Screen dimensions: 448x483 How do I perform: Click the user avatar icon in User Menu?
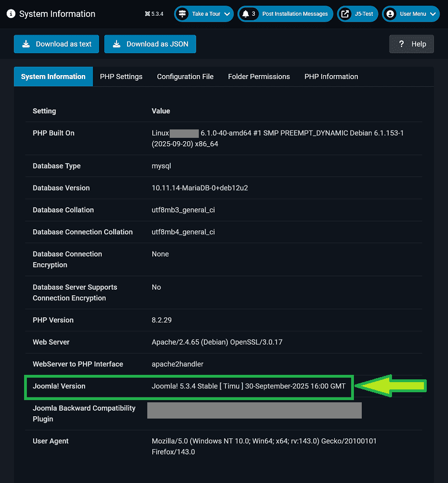[x=390, y=14]
